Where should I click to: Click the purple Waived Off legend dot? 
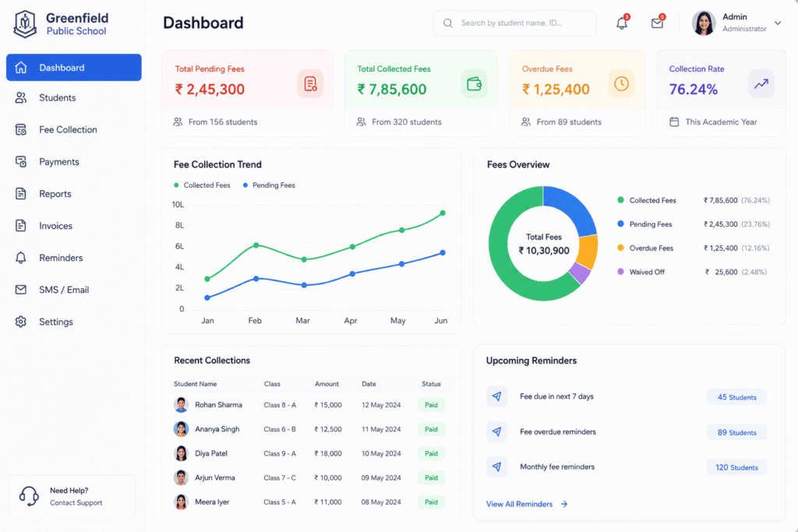pos(620,272)
